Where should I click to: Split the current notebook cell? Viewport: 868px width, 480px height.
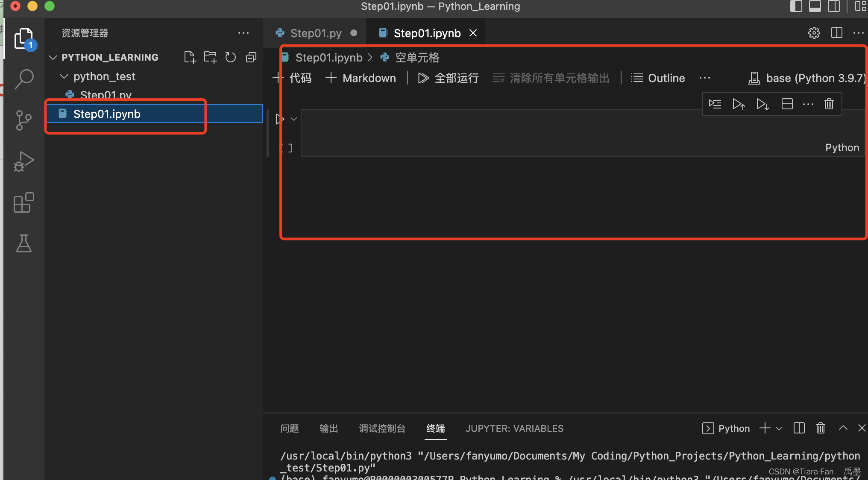pos(787,104)
